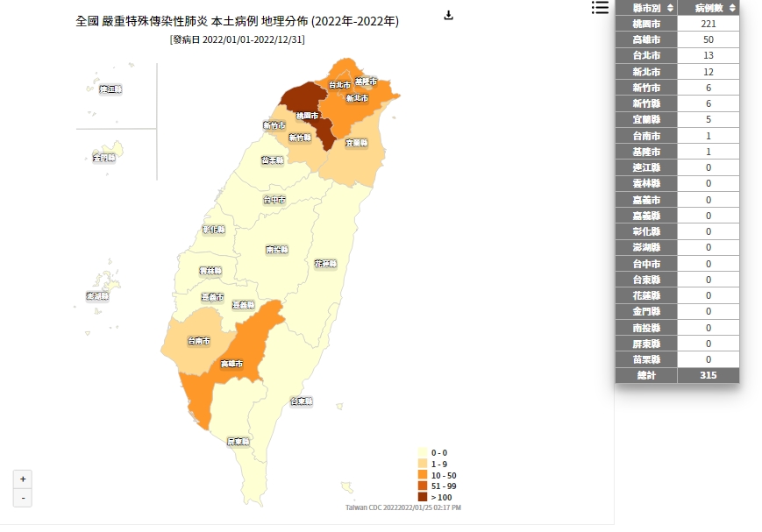Viewport: 762px width, 532px height.
Task: Click the download chart icon
Action: pos(449,16)
